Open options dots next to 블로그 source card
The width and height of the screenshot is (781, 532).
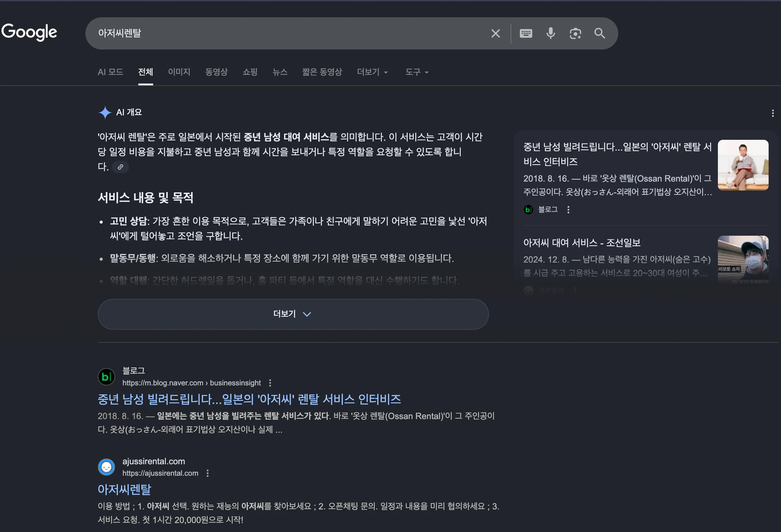[x=568, y=210]
